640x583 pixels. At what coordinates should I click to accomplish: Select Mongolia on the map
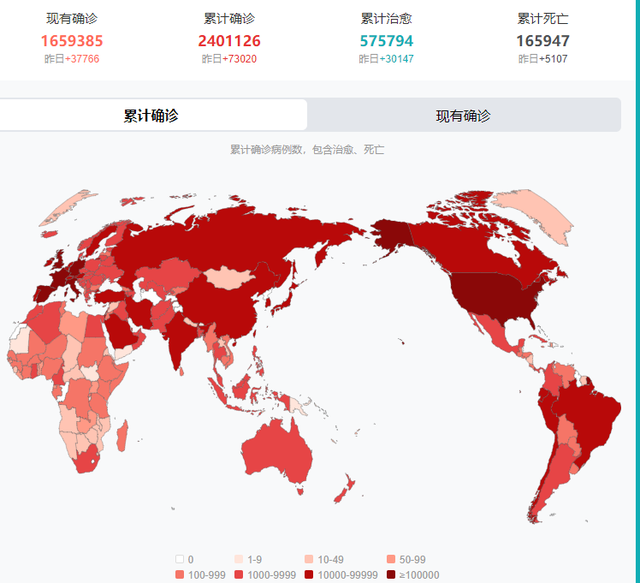coord(229,278)
